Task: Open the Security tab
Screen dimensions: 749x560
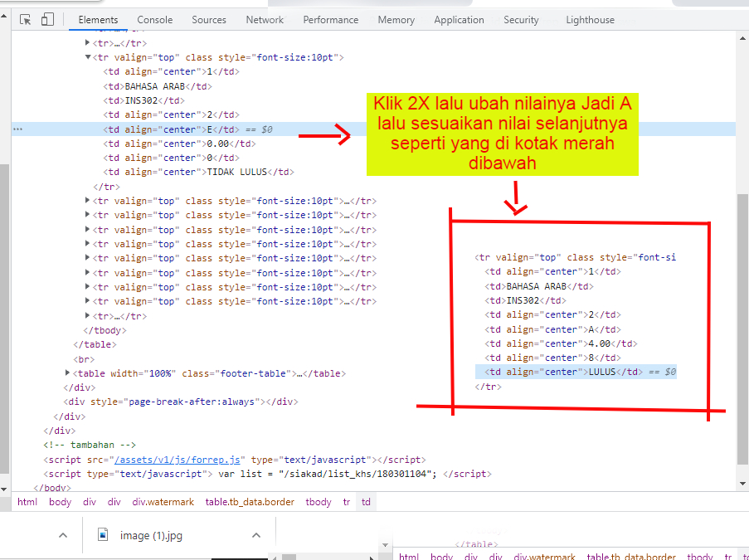Action: click(x=521, y=20)
